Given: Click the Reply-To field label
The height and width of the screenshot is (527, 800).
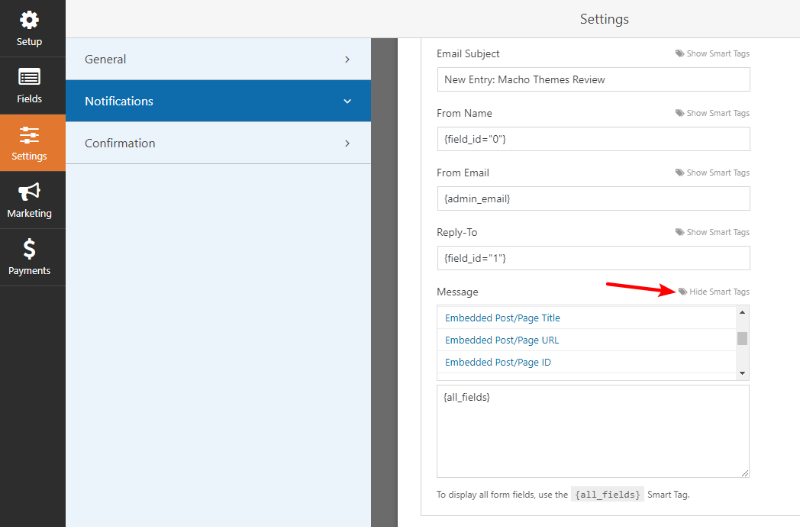Looking at the screenshot, I should pos(457,232).
